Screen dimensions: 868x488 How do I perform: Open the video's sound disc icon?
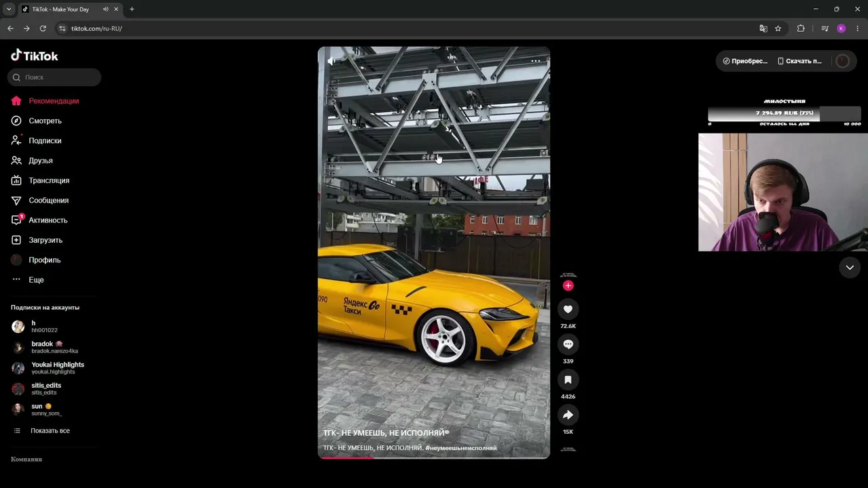tap(568, 449)
